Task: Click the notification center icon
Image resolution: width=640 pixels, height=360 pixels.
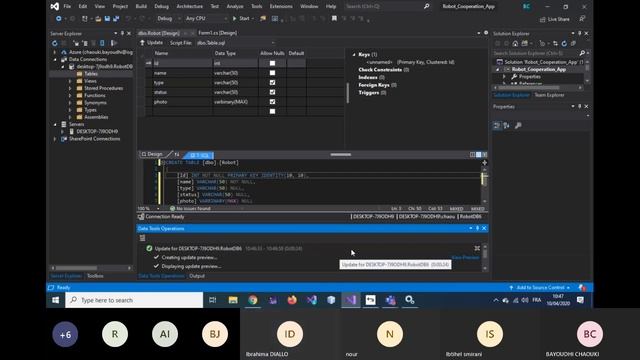Action: tap(580, 300)
